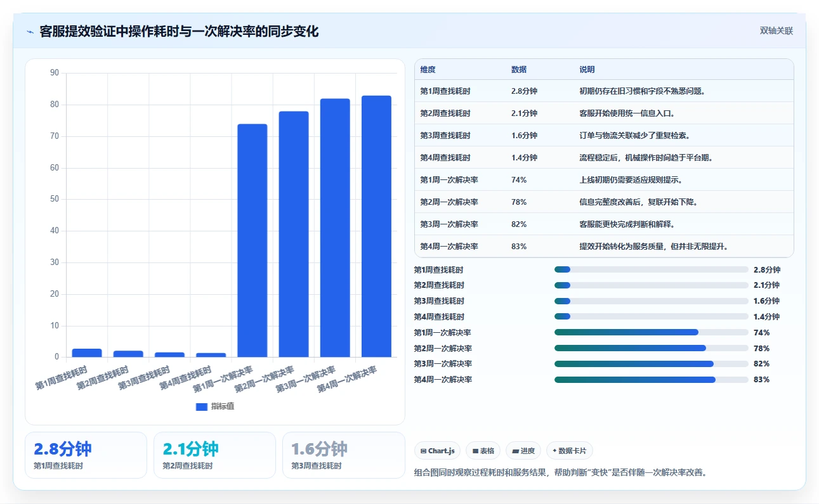The width and height of the screenshot is (819, 504).
Task: Click the note 客服能更快完成判断和解释
Action: [627, 224]
